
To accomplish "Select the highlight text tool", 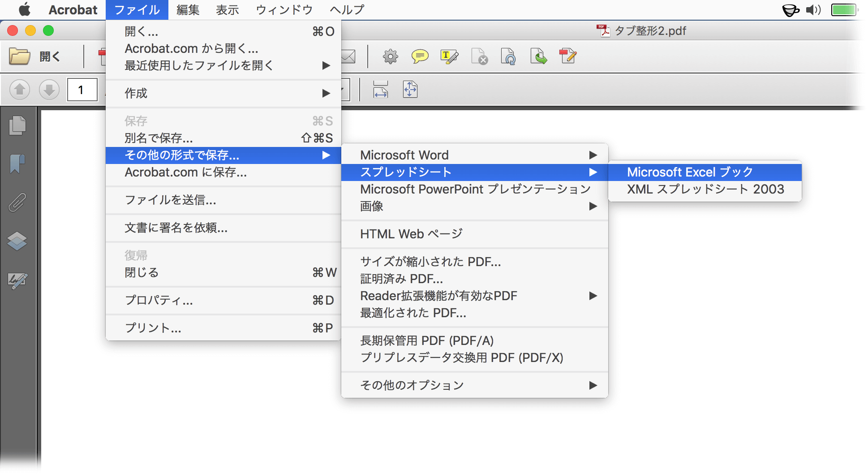I will pyautogui.click(x=449, y=57).
